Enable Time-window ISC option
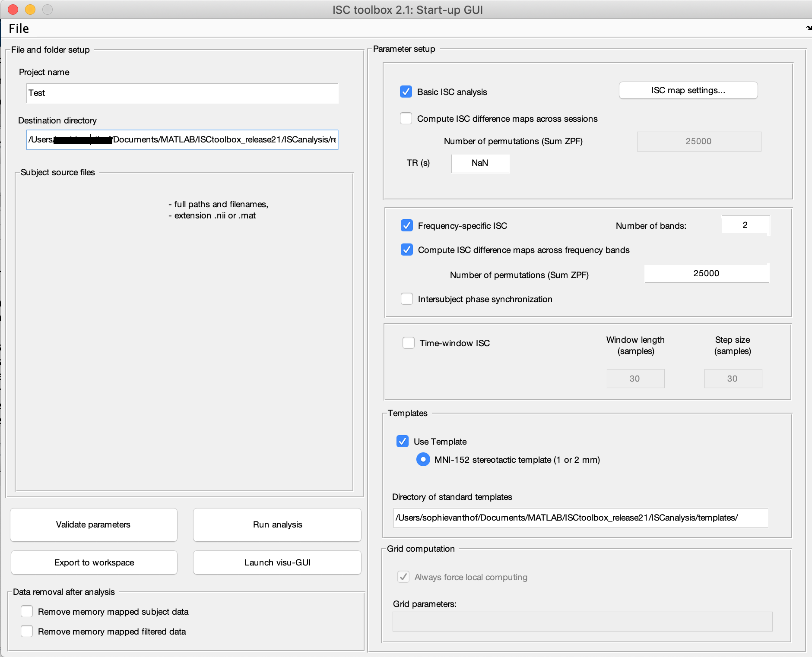Image resolution: width=812 pixels, height=657 pixels. point(408,343)
